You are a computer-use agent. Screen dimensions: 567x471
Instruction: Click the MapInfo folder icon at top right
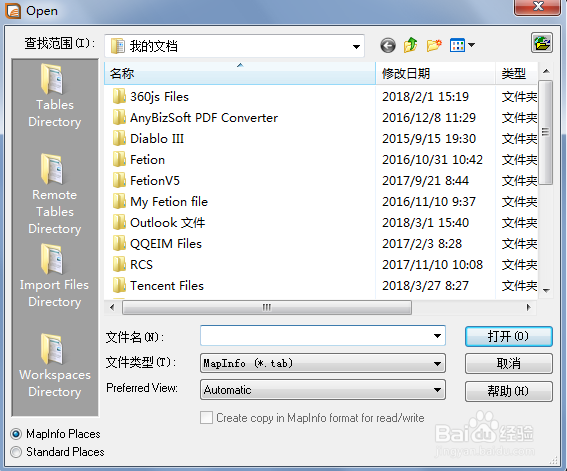tap(542, 43)
